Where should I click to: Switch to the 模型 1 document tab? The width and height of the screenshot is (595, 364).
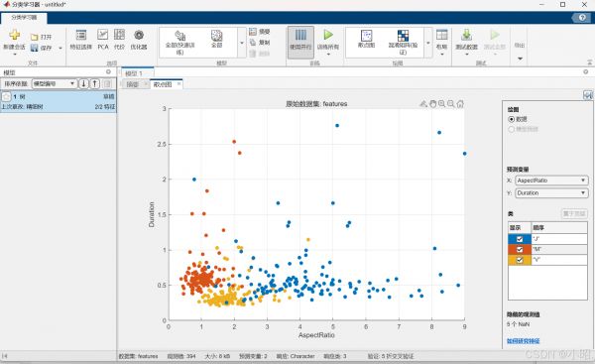(138, 72)
